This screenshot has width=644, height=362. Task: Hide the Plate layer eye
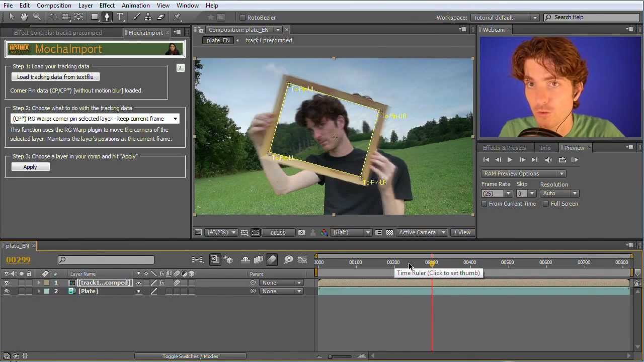pos(7,291)
